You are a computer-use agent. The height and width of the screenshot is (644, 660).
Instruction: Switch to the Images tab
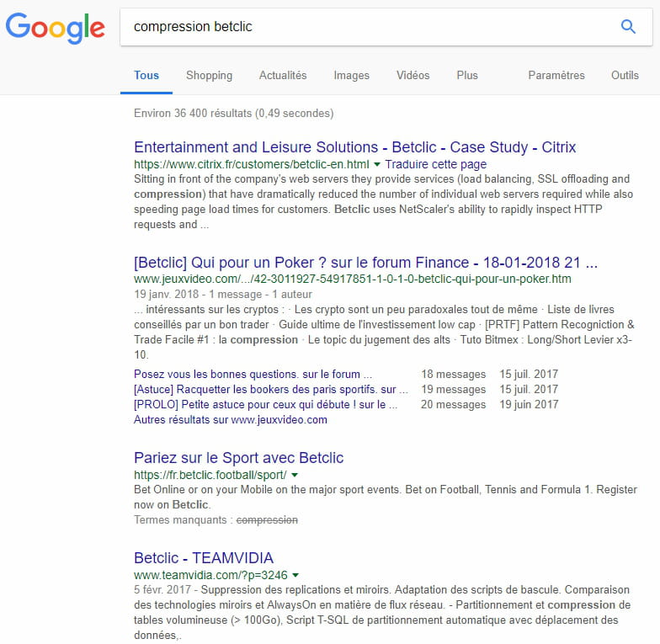pos(352,76)
